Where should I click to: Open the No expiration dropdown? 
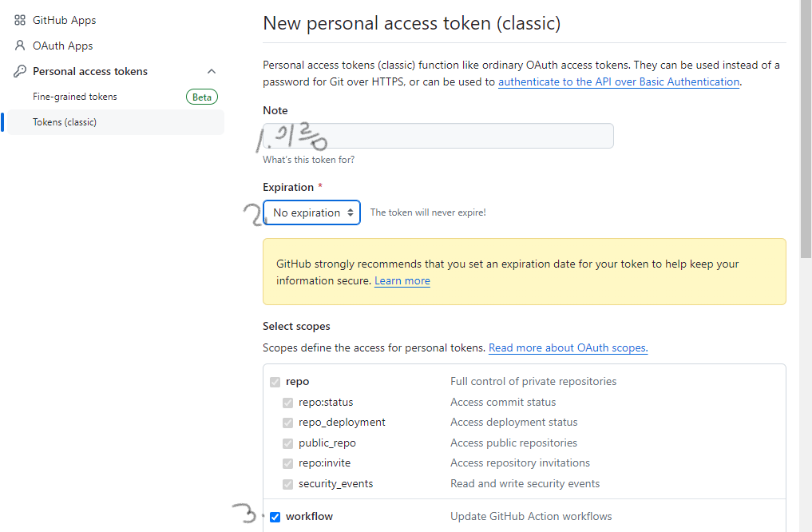pos(311,212)
